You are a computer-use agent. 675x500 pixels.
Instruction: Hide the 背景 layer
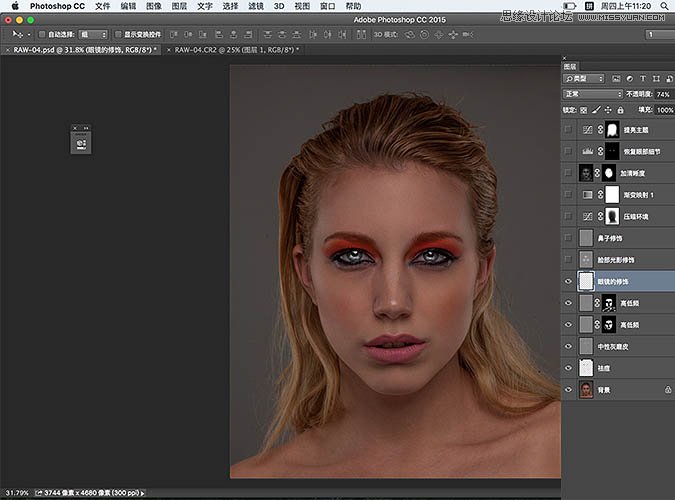tap(568, 389)
